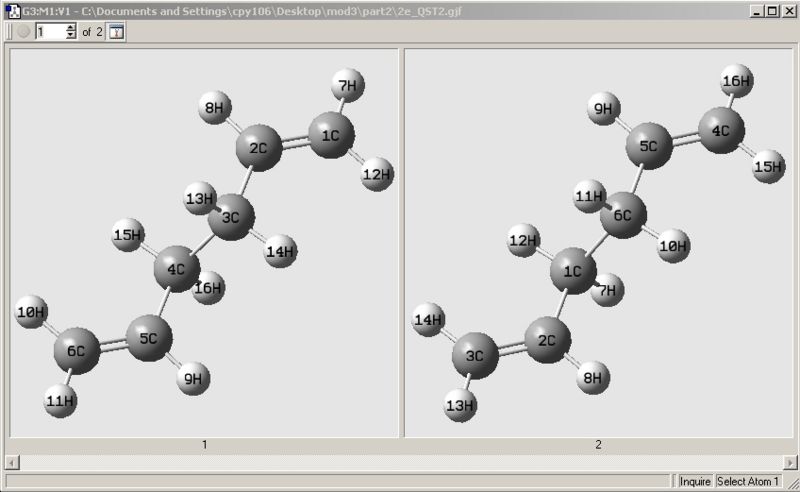Screen dimensions: 800x492
Task: Maximize the GaussView molecule window
Action: tap(772, 11)
